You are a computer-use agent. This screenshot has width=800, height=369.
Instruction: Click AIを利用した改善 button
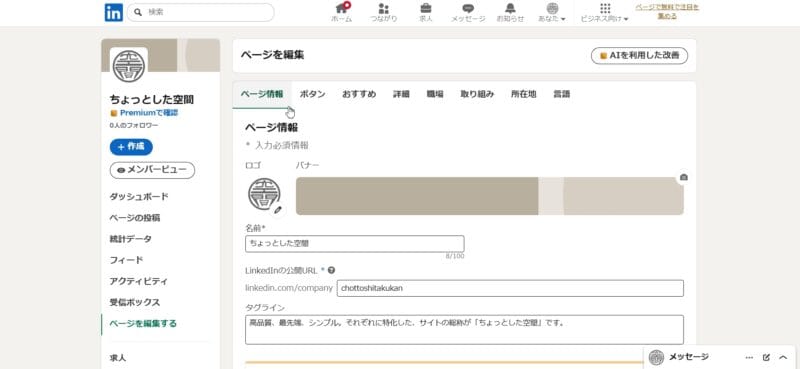(x=639, y=56)
